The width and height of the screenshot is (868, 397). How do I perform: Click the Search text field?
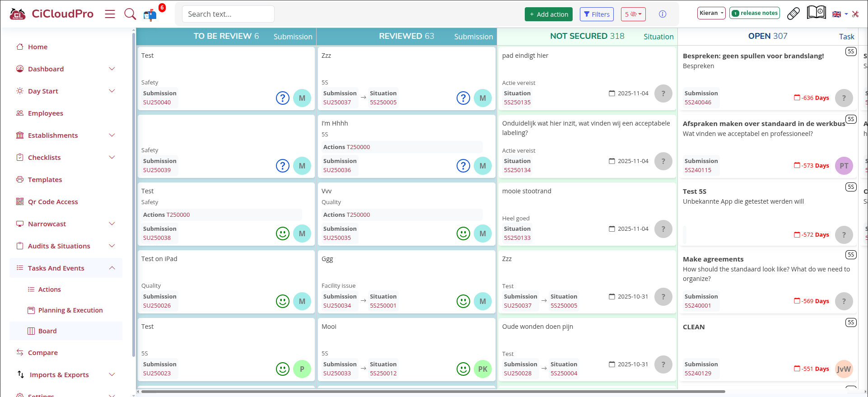(228, 14)
